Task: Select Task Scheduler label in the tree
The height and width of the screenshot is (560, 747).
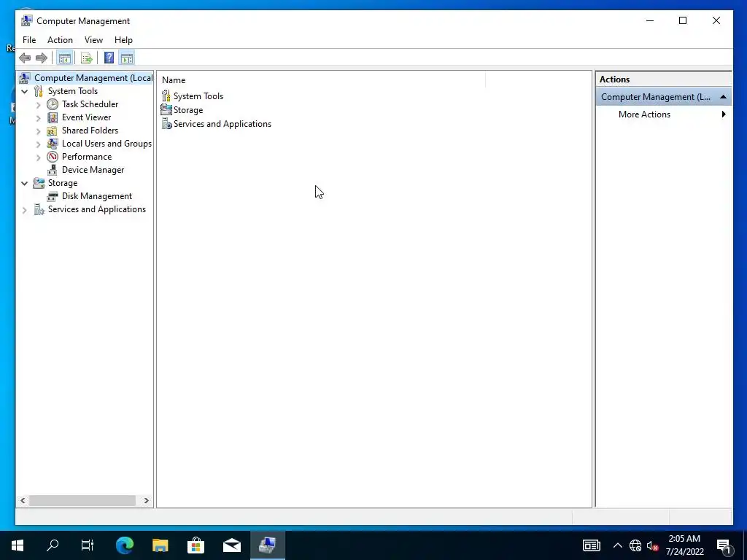Action: click(90, 104)
